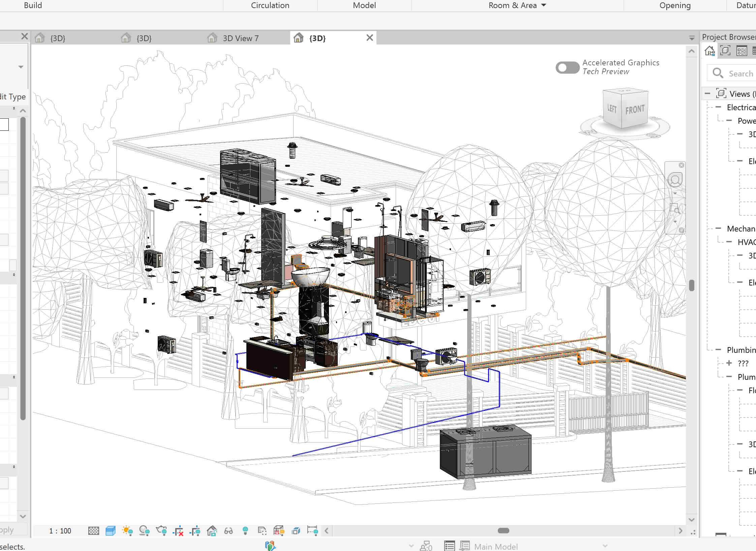Expand the ??? node under Plumbing
This screenshot has width=756, height=551.
point(729,363)
